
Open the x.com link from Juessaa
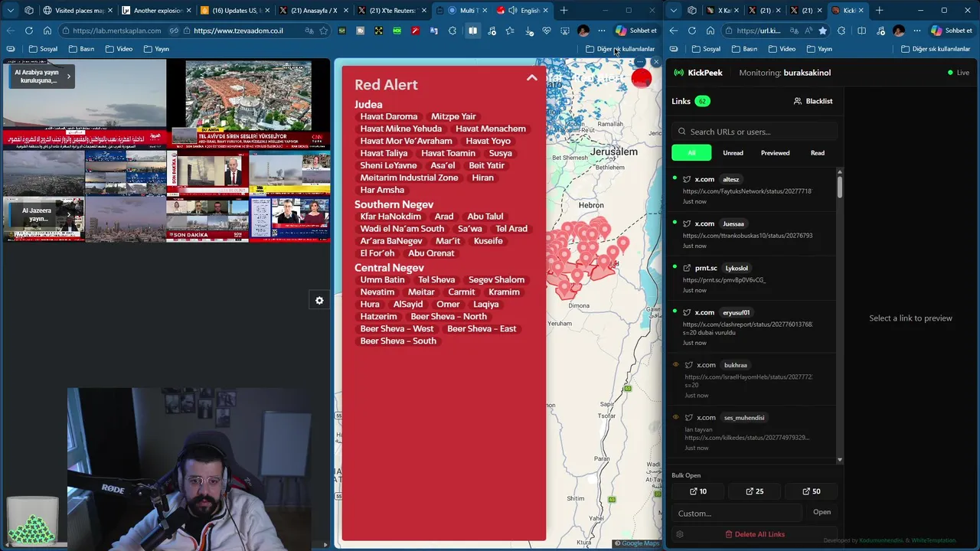(x=750, y=234)
